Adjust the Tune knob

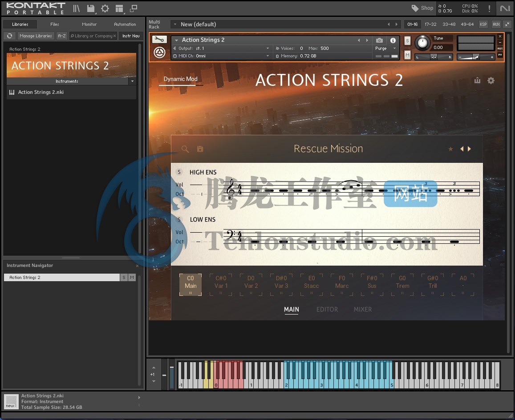point(422,43)
